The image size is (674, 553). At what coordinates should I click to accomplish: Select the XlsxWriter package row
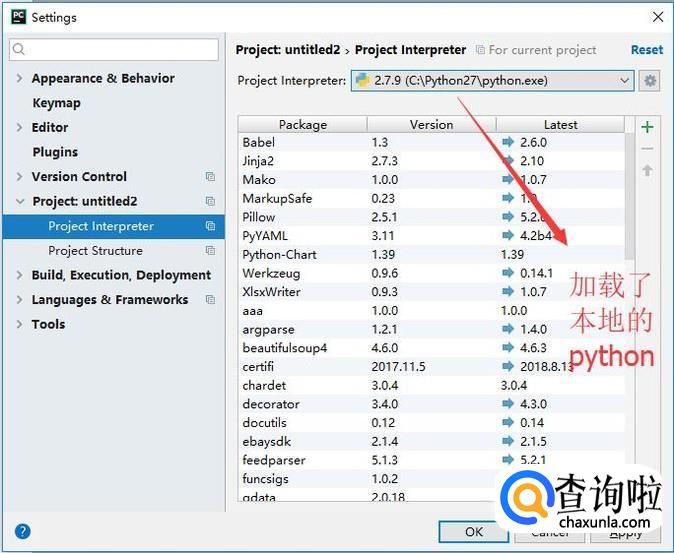pyautogui.click(x=431, y=292)
